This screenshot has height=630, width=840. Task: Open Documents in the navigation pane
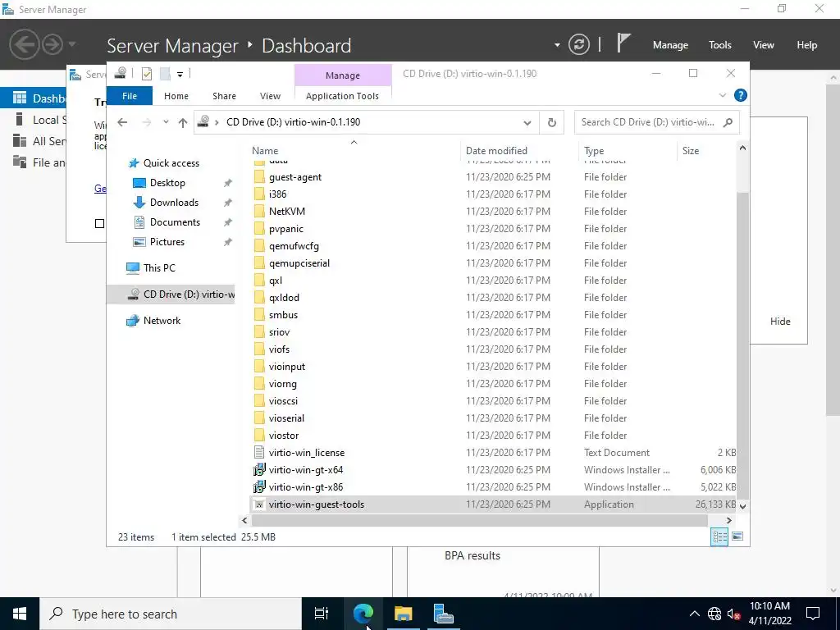(175, 222)
